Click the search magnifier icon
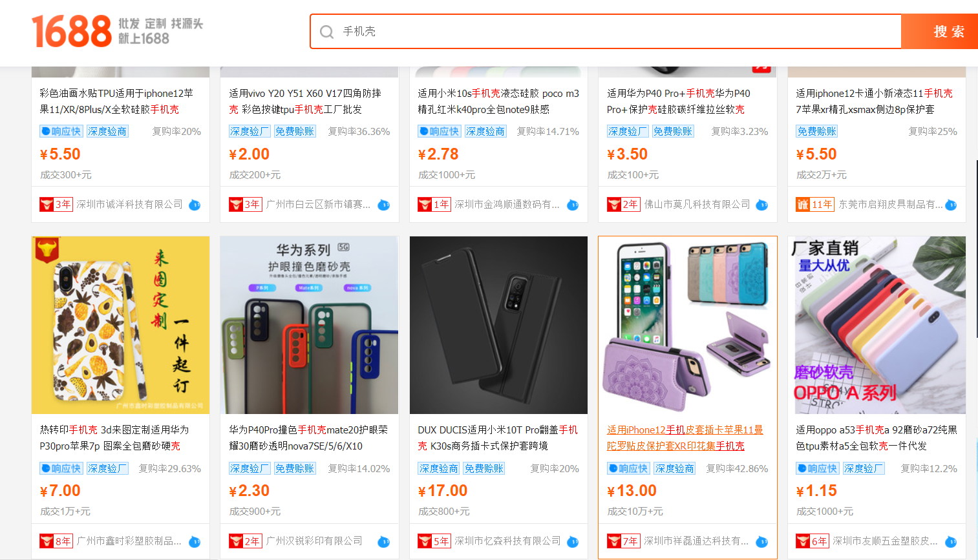The height and width of the screenshot is (560, 978). click(327, 32)
